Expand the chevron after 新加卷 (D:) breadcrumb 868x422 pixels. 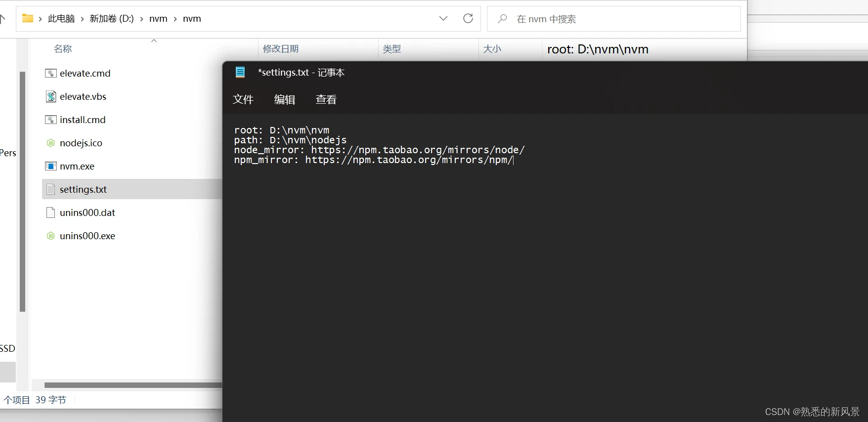click(x=141, y=19)
